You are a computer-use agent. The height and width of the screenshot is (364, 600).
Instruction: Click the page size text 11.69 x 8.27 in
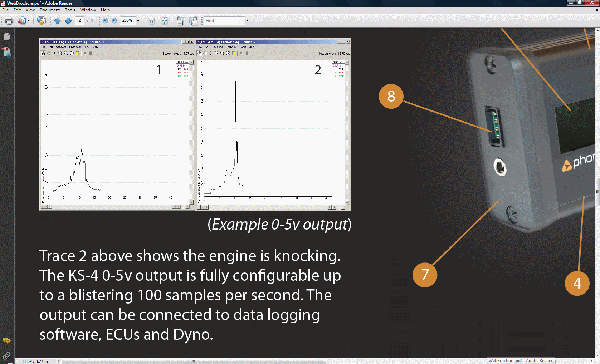pyautogui.click(x=35, y=361)
